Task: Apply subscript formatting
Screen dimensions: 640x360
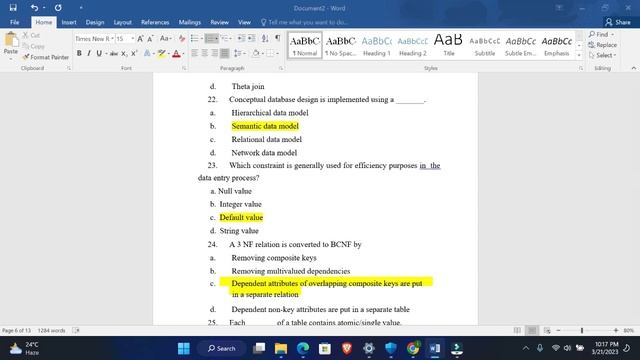Action: coord(124,53)
